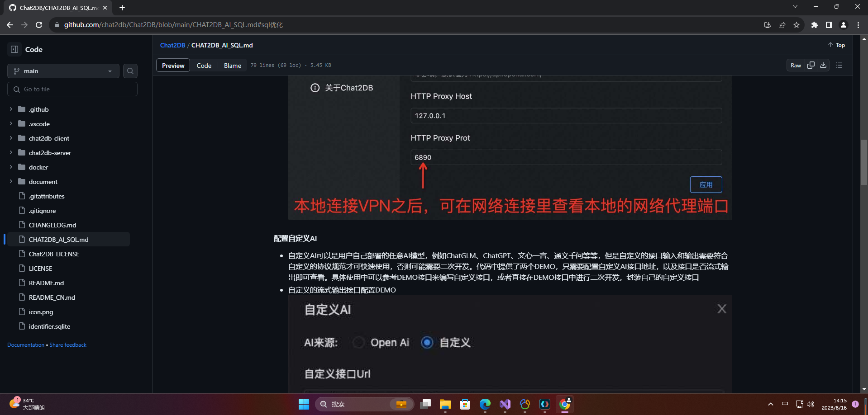Open the Share feedback link
868x415 pixels.
68,345
